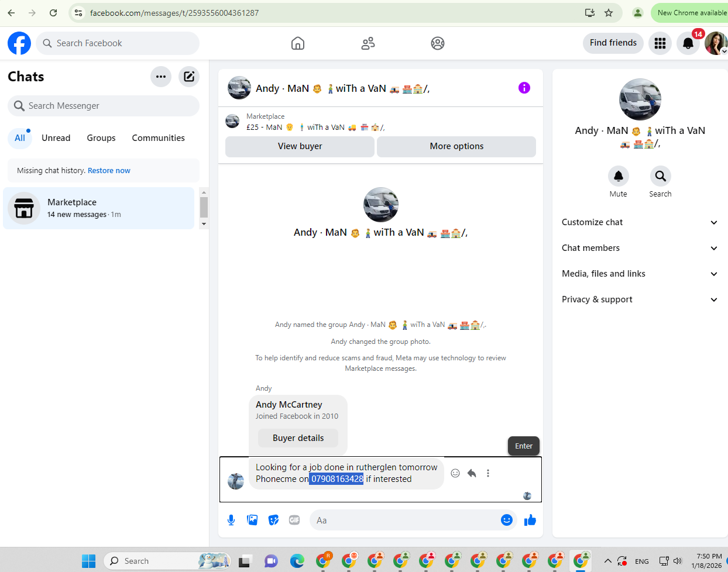
Task: Attach a file with photo icon
Action: (x=252, y=520)
